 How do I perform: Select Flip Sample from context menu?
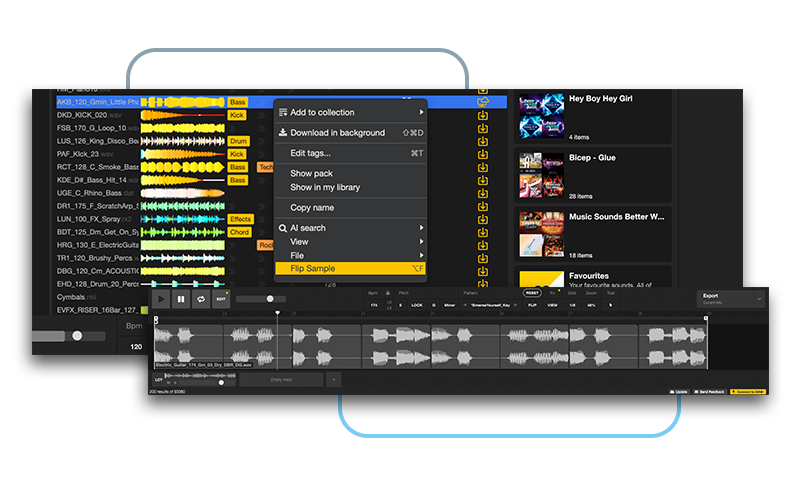(x=350, y=268)
